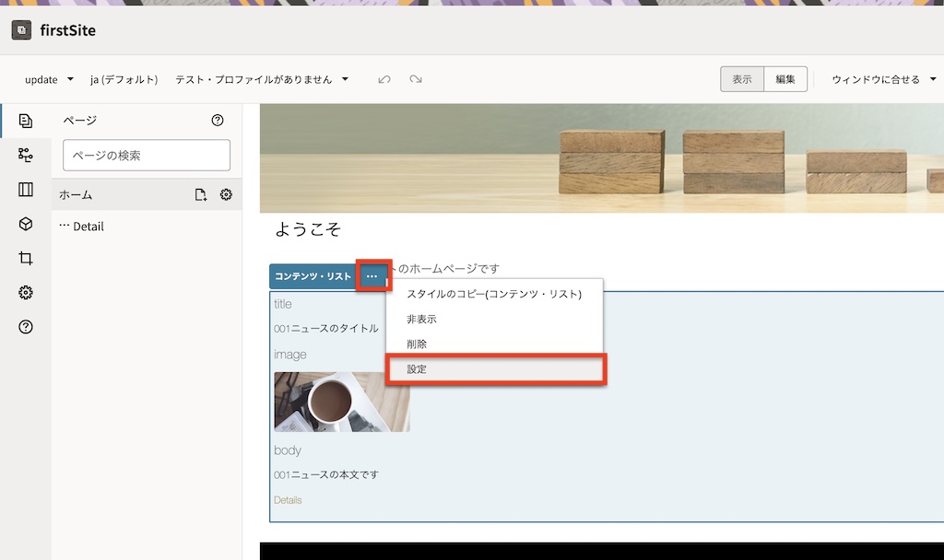Open the layouts panel icon in sidebar

(26, 190)
